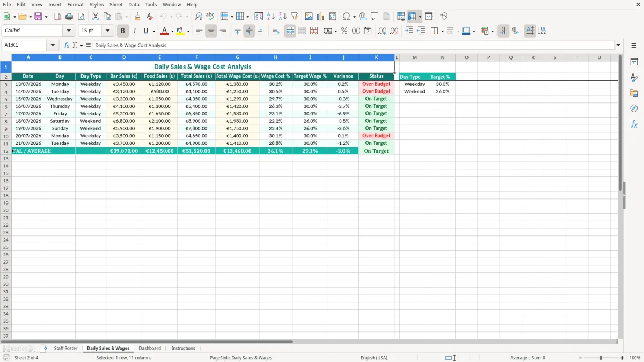Switch to Dashboard sheet tab
This screenshot has height=362, width=644.
tap(150, 349)
